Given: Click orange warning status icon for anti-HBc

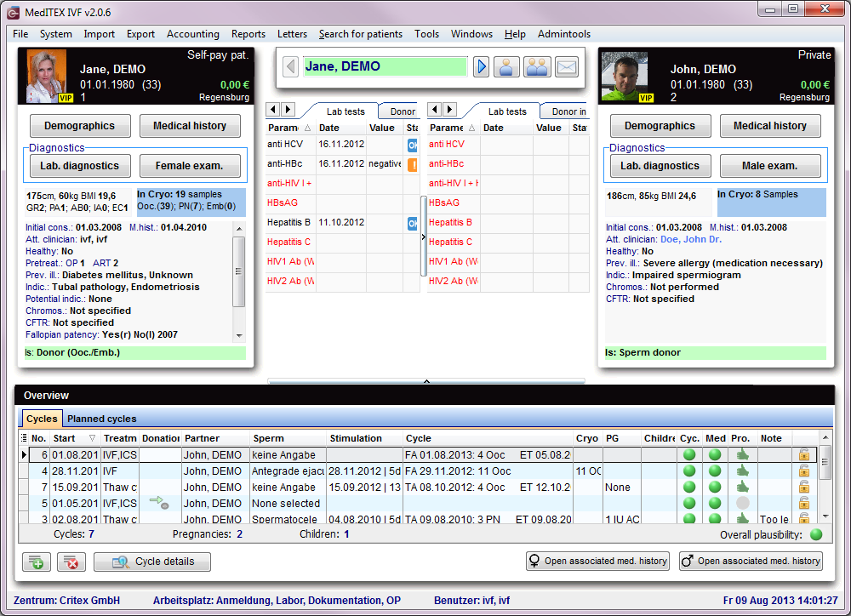Looking at the screenshot, I should click(413, 164).
